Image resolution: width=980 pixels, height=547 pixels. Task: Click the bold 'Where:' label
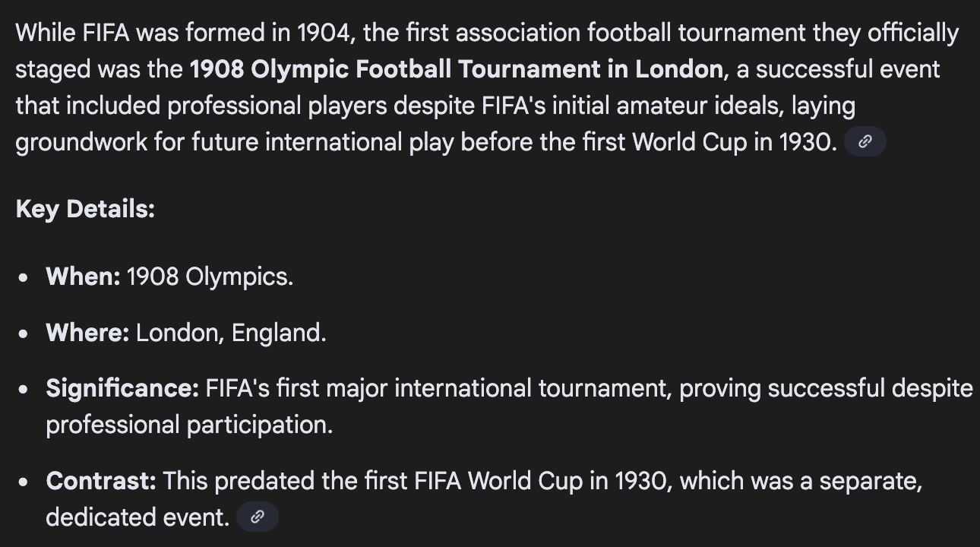tap(87, 333)
